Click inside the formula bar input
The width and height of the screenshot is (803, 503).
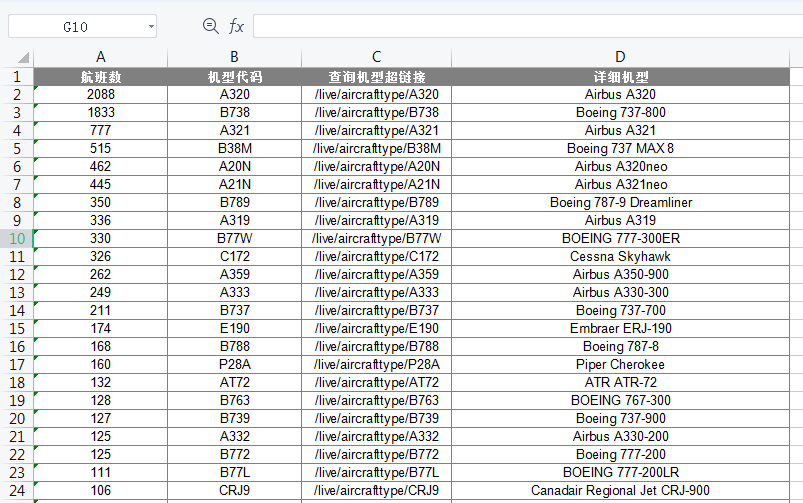click(x=528, y=26)
